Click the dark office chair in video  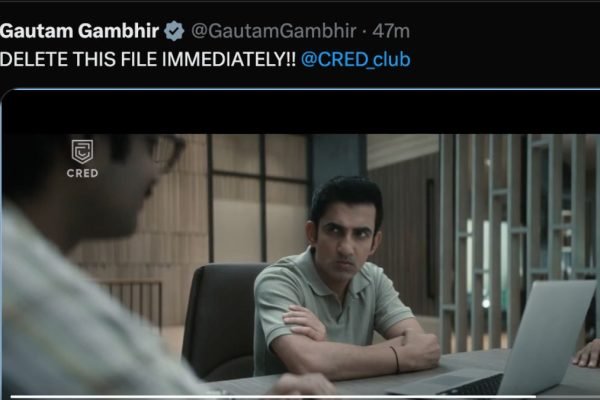tap(222, 320)
